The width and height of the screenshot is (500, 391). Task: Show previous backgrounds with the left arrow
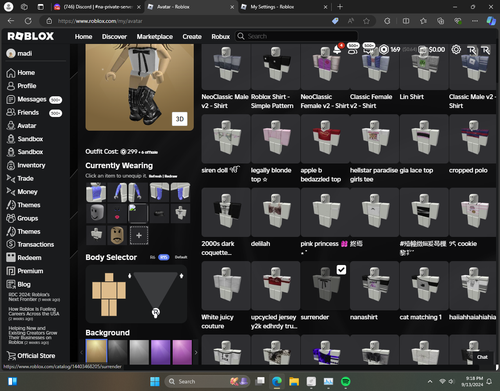pyautogui.click(x=82, y=352)
